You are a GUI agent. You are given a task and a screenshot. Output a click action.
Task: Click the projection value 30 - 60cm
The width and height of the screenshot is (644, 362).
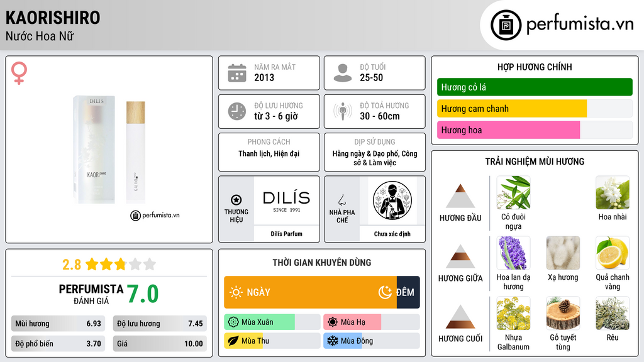(379, 116)
